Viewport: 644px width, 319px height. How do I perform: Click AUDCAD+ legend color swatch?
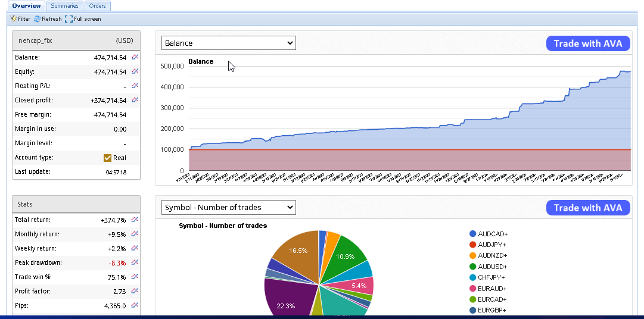click(473, 234)
